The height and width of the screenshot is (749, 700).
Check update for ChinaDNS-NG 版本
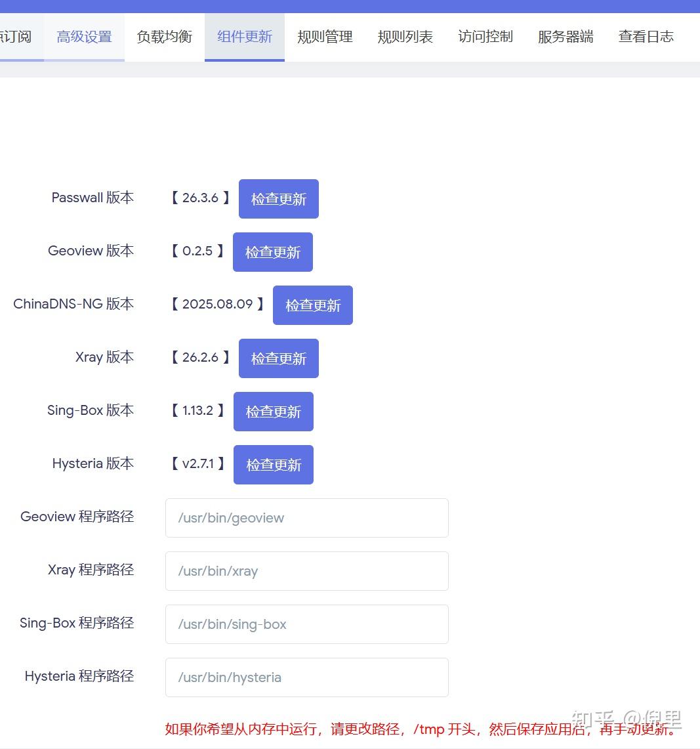pos(313,305)
